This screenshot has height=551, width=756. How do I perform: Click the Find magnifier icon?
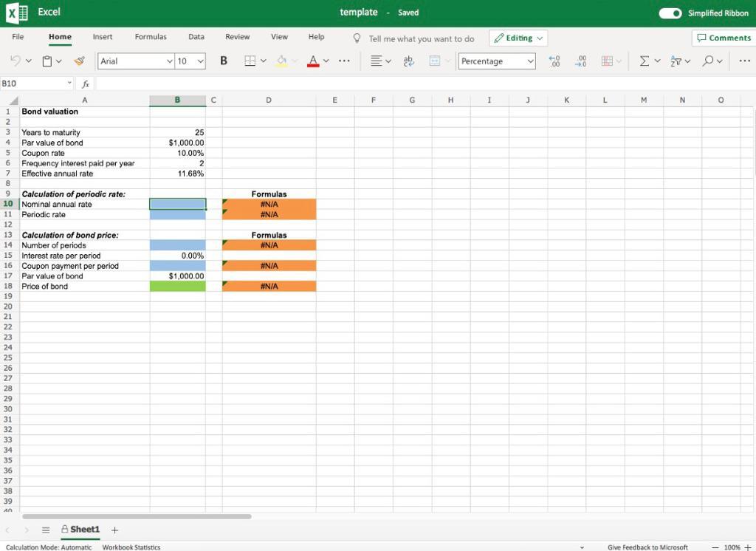pyautogui.click(x=708, y=61)
